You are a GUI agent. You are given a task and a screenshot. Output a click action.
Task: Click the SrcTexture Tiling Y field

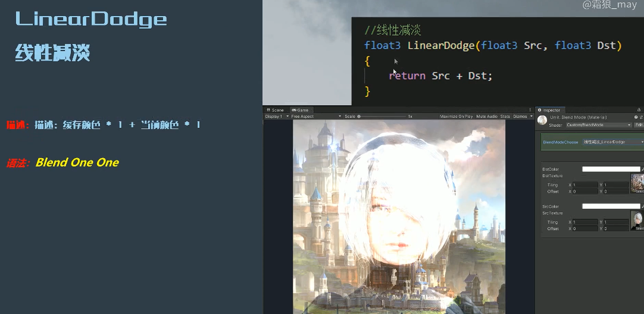[616, 222]
